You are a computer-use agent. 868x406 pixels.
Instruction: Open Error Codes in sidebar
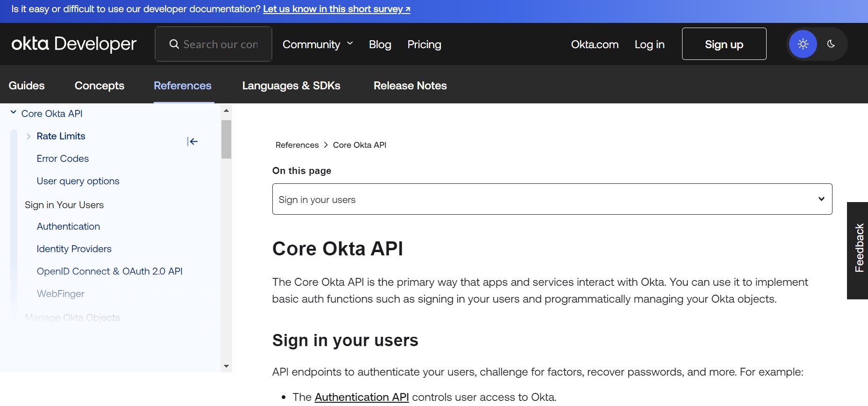tap(63, 159)
